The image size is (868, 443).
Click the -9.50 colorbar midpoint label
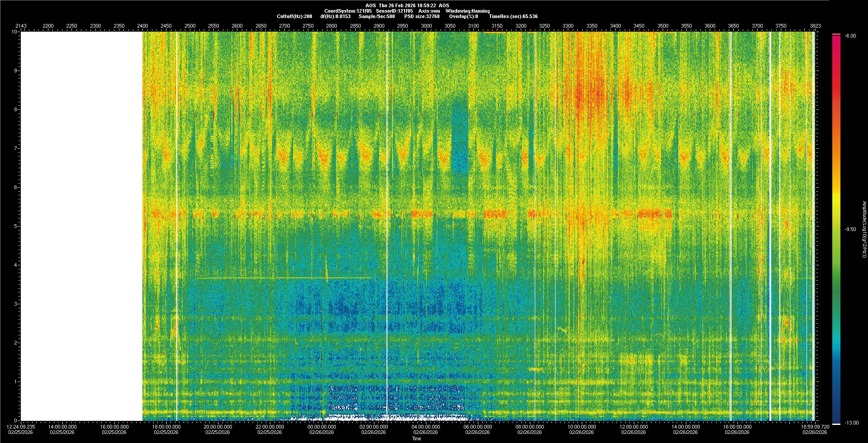(x=850, y=229)
